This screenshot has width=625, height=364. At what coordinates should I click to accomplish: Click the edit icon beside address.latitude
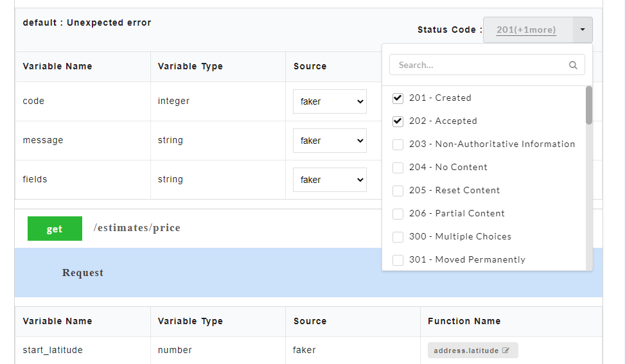[506, 351]
